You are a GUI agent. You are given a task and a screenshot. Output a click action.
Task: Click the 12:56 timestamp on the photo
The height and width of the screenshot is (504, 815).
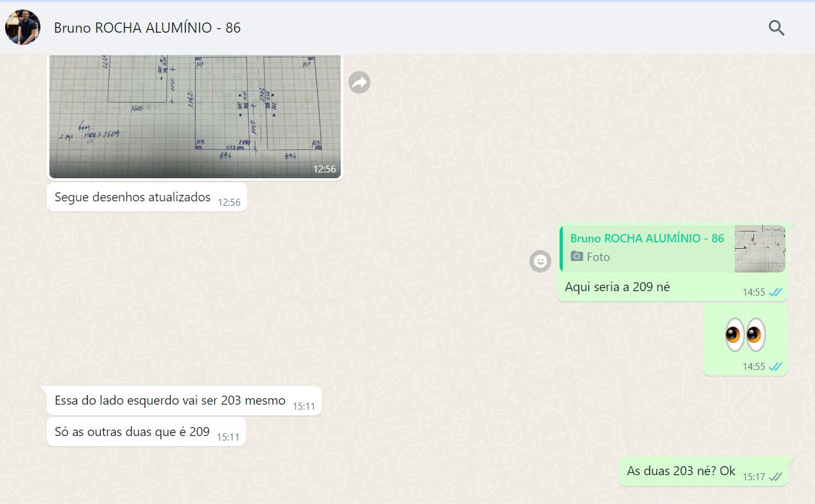point(324,169)
